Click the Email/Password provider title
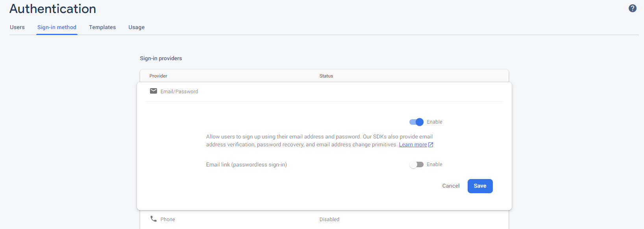The height and width of the screenshot is (229, 644). [x=179, y=91]
